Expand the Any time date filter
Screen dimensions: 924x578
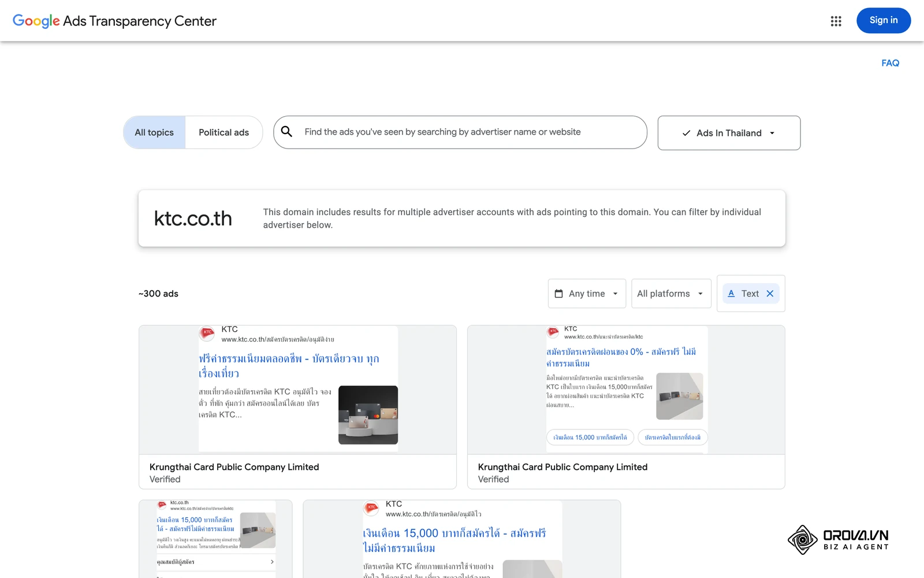pyautogui.click(x=587, y=294)
